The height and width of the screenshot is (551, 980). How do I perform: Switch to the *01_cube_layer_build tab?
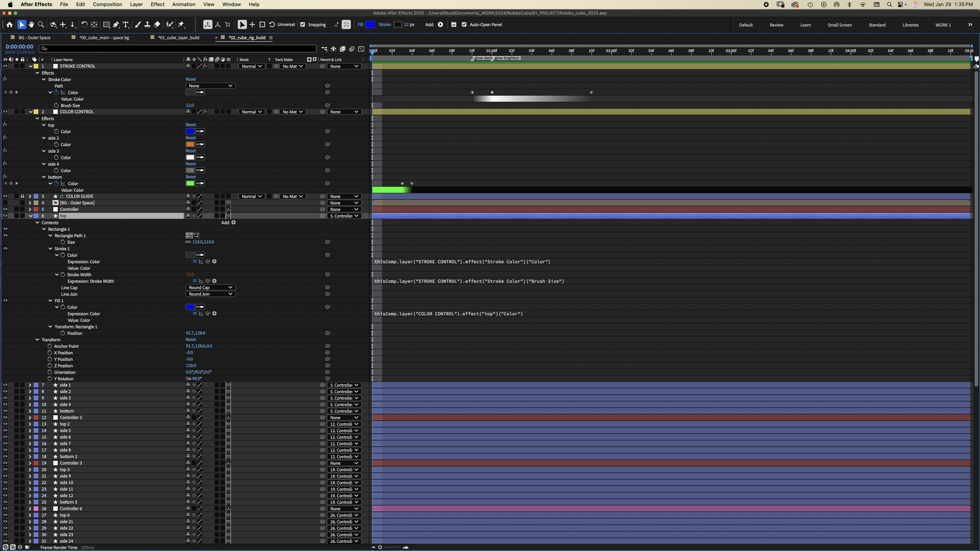tap(178, 38)
